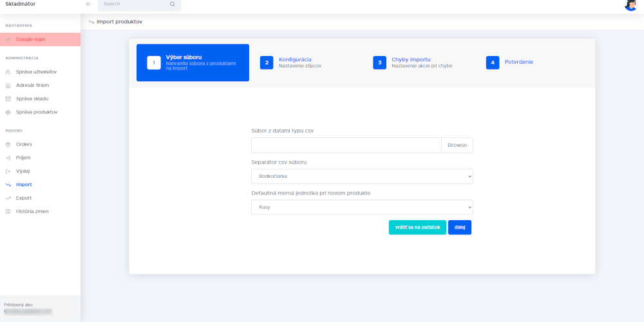The image size is (644, 322).
Task: Click the Browse file button
Action: click(x=457, y=145)
